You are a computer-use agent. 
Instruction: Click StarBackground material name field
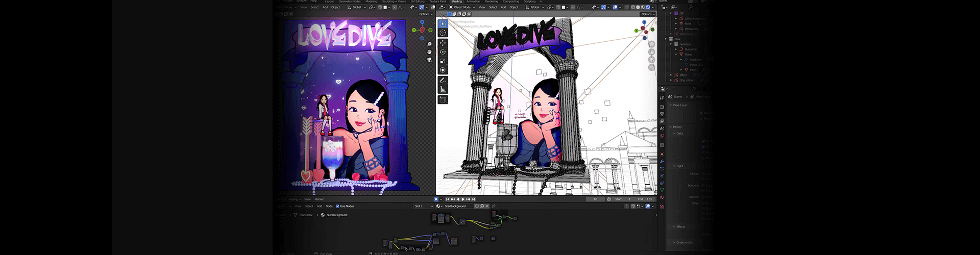pos(459,206)
